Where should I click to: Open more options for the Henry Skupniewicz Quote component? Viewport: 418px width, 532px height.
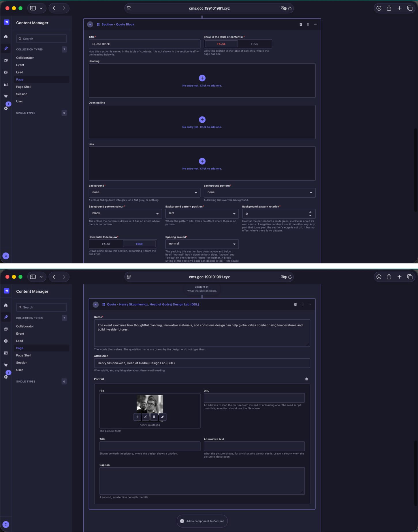(310, 304)
